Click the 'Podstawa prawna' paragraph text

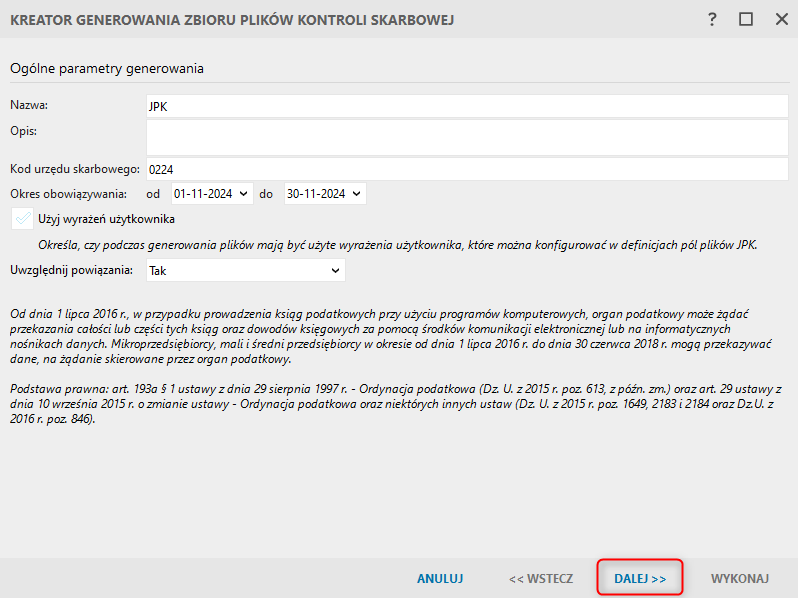point(396,404)
